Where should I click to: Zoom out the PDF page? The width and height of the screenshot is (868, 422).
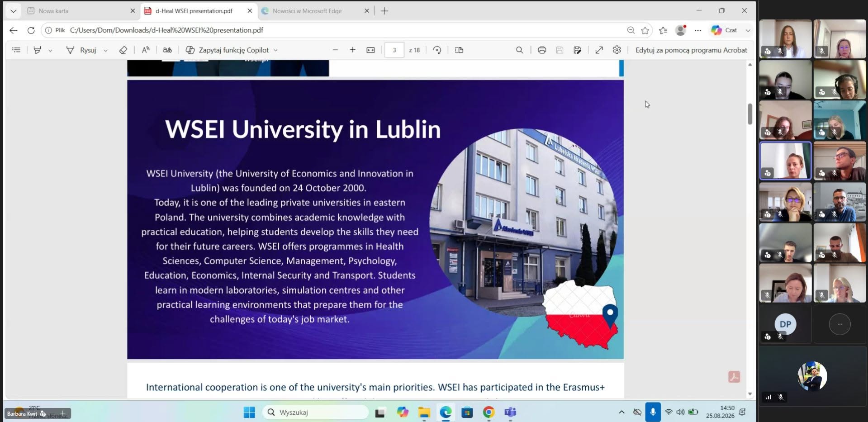click(x=335, y=50)
